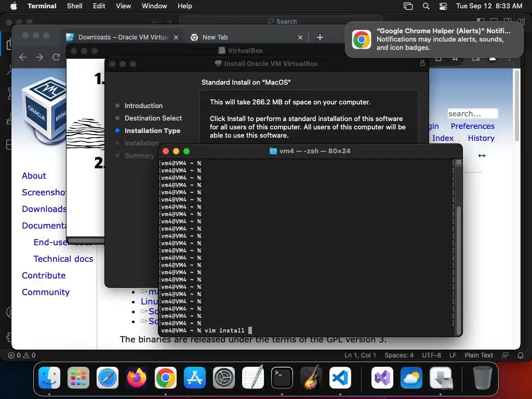
Task: Click the Terminal icon in the Dock
Action: click(282, 378)
